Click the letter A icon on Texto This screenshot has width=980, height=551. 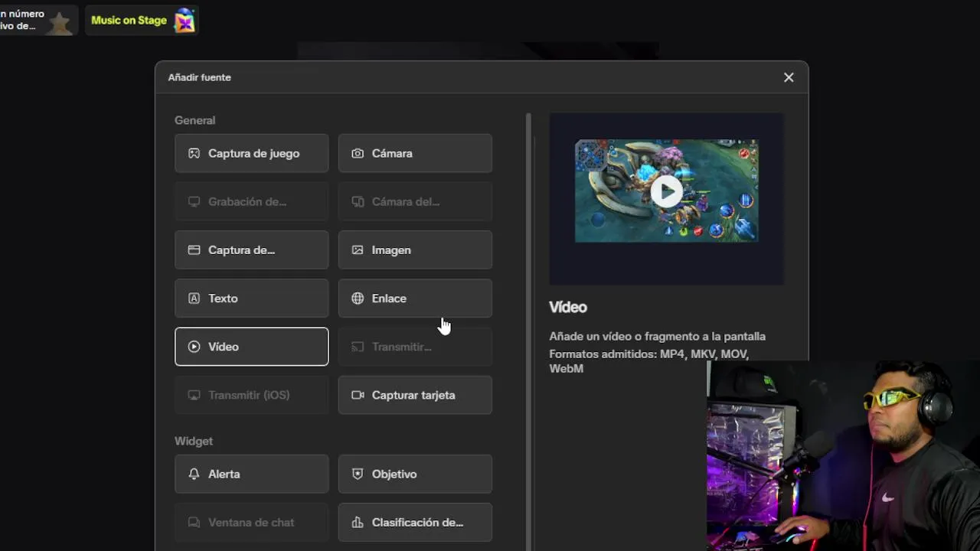point(194,298)
